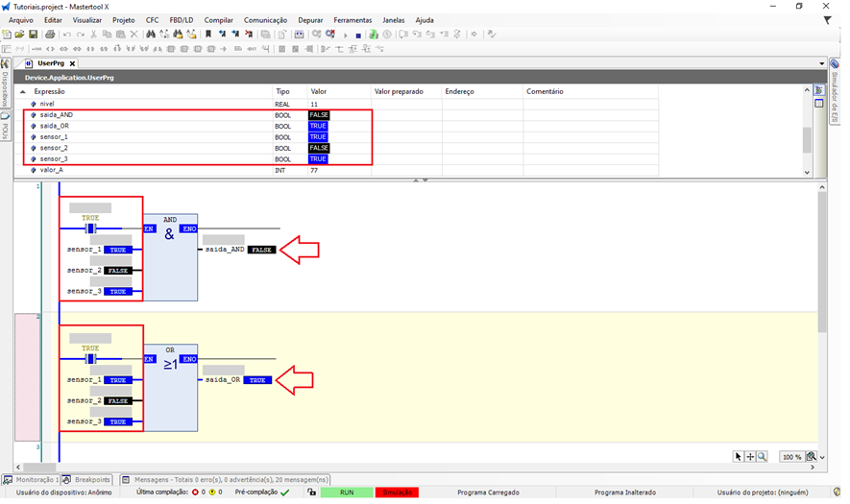Click the Find binoculars icon
850x504 pixels.
151,35
